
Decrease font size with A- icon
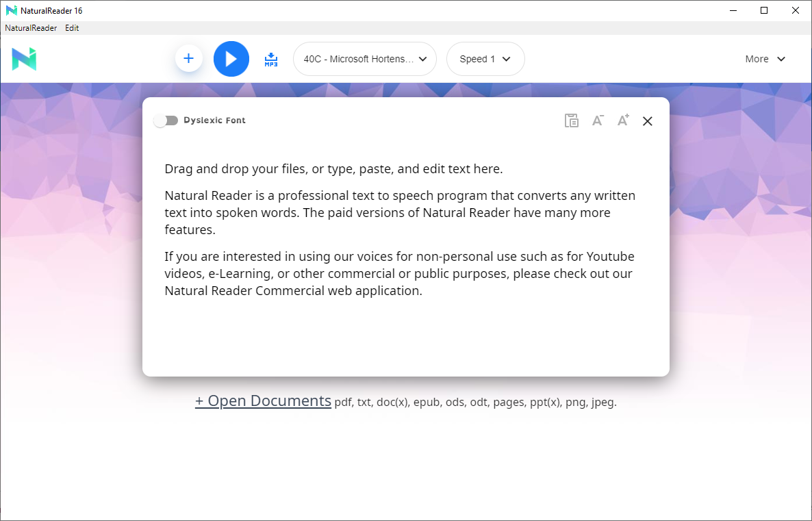[598, 120]
